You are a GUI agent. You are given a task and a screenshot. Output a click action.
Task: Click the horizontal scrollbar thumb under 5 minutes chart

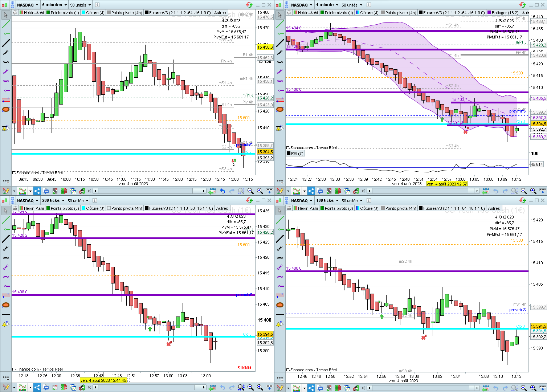click(197, 191)
